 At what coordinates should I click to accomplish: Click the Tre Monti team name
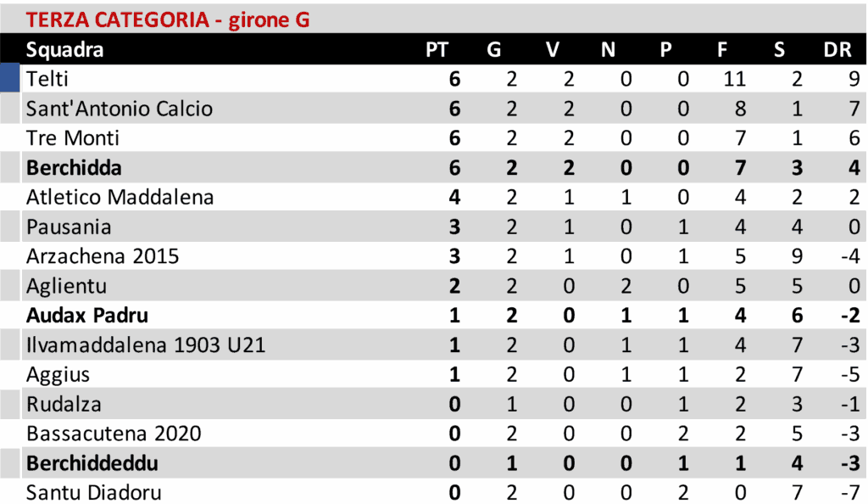click(x=73, y=138)
